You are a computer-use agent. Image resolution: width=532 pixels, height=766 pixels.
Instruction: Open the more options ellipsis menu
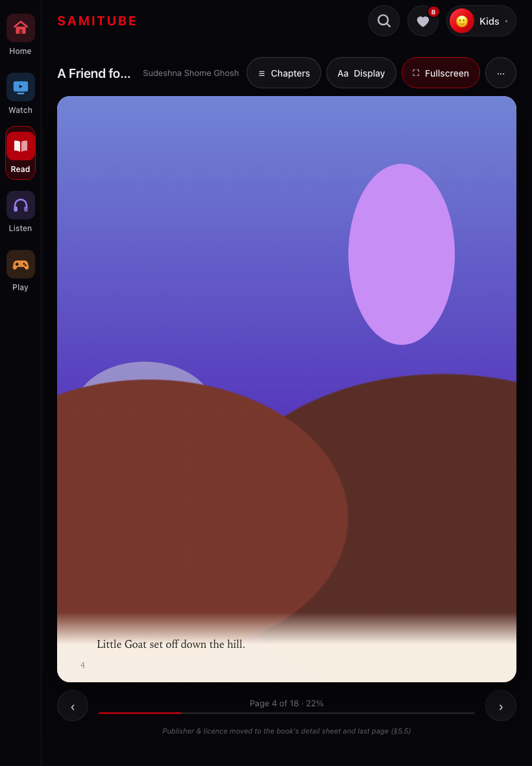pyautogui.click(x=501, y=73)
